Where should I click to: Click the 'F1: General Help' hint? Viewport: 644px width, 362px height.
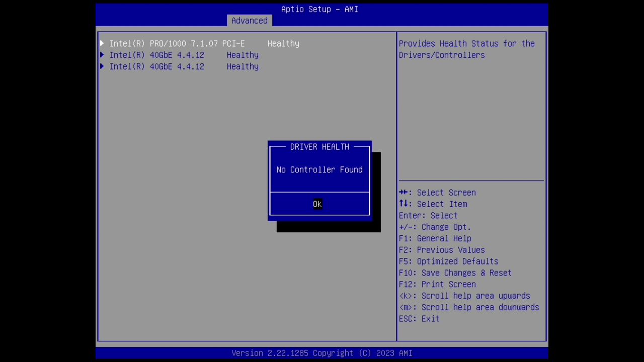click(435, 239)
